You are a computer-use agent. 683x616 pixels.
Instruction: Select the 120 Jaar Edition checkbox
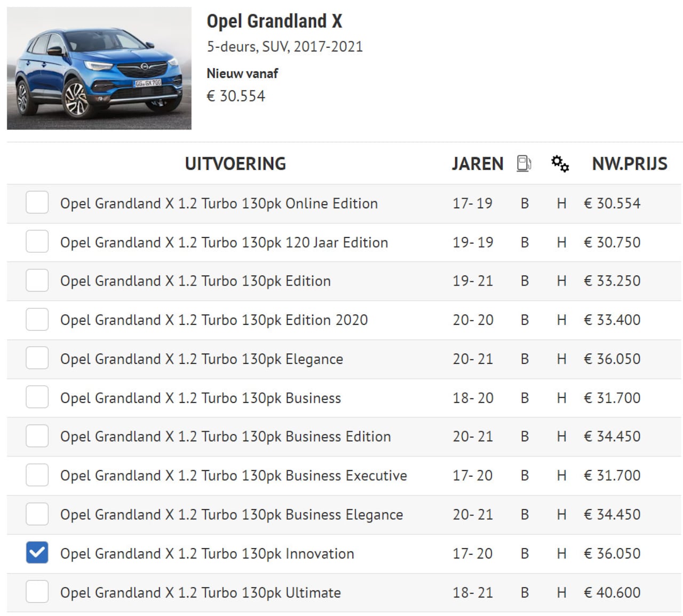click(x=37, y=242)
